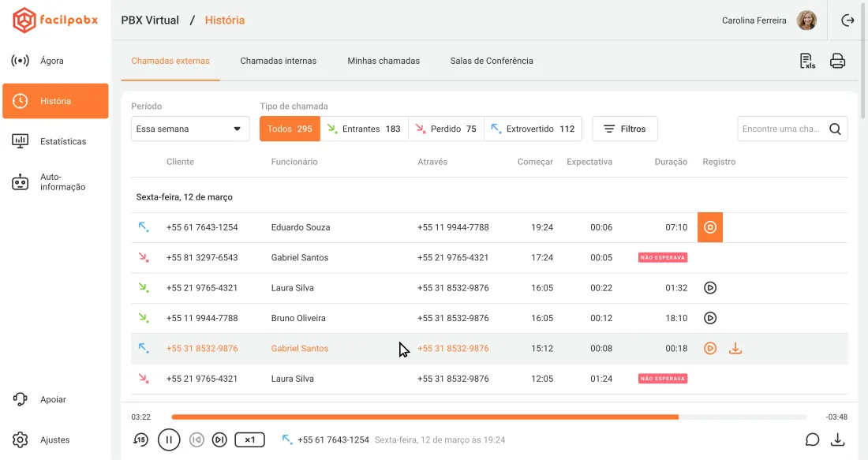Change playback speed with x1 button

249,440
